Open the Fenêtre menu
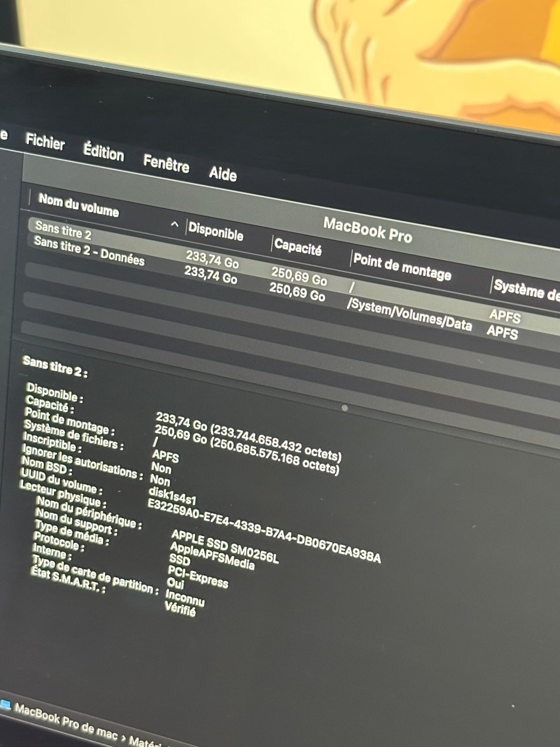The height and width of the screenshot is (747, 560). coord(166,164)
